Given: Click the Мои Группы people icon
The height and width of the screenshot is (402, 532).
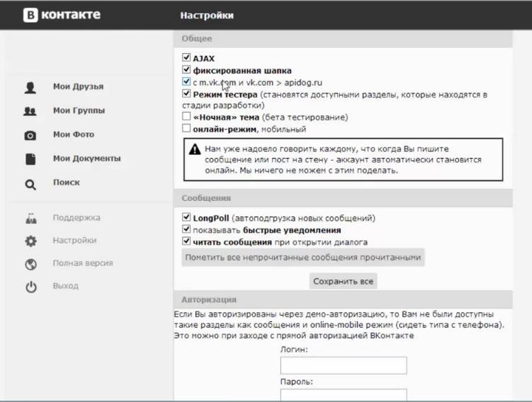Looking at the screenshot, I should [30, 111].
